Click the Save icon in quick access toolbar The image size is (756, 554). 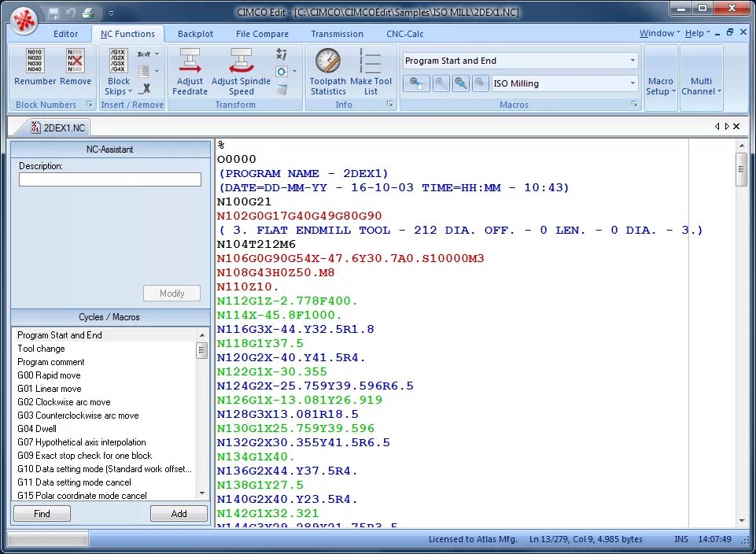click(53, 13)
